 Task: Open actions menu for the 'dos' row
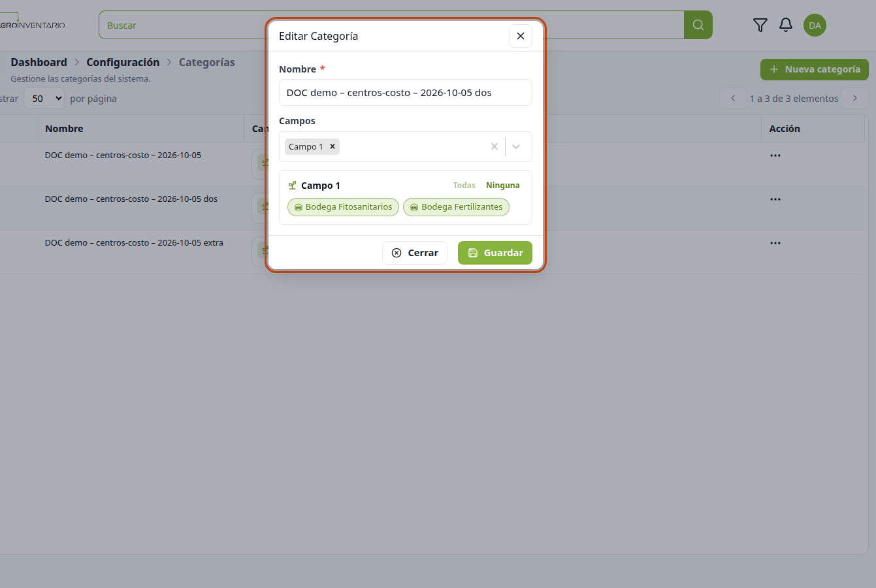point(775,199)
